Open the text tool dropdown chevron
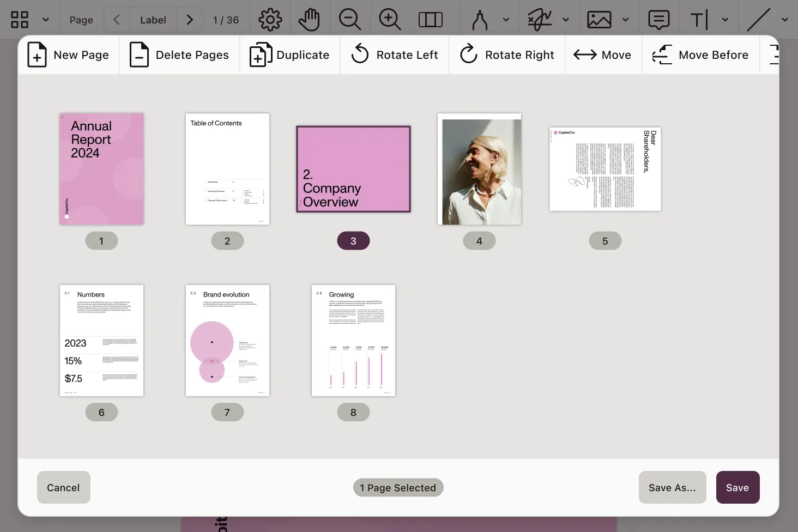 (x=725, y=19)
